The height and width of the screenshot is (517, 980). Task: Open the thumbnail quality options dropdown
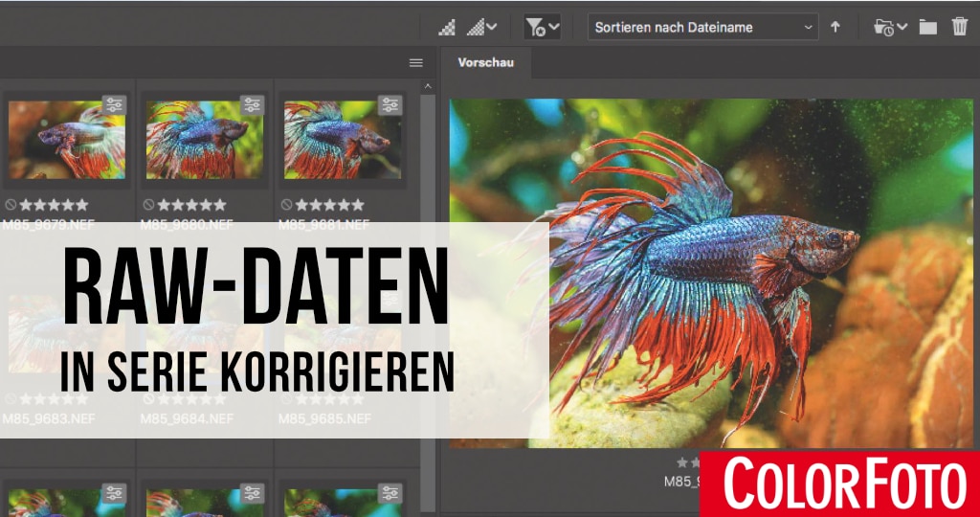482,27
